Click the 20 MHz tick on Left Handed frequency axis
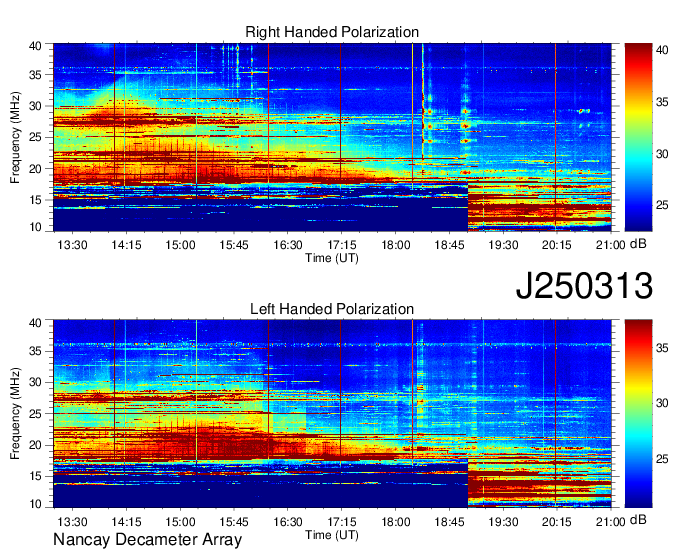The width and height of the screenshot is (680, 552). [x=35, y=445]
